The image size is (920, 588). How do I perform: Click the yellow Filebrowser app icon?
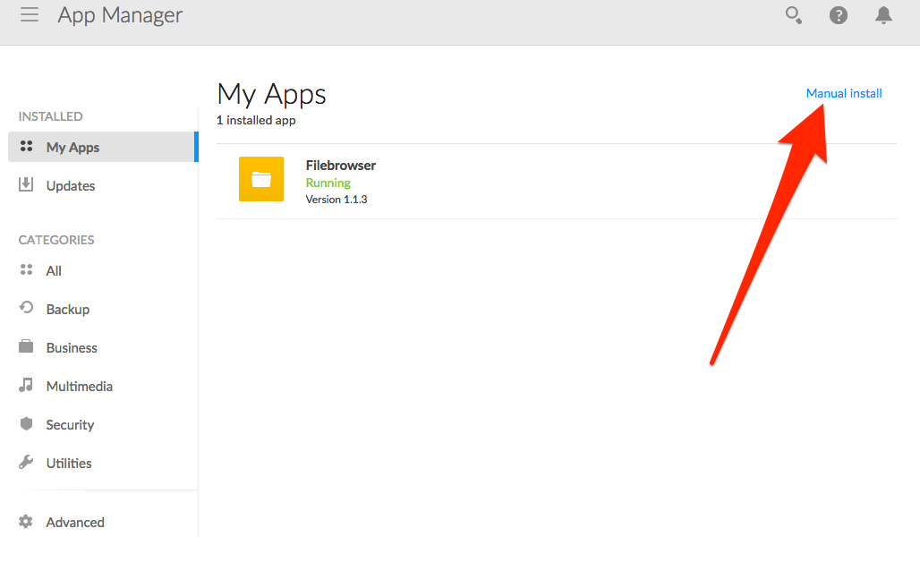pyautogui.click(x=261, y=179)
